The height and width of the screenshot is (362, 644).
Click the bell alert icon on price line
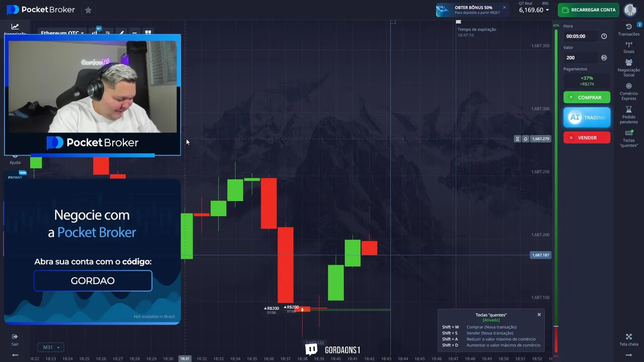pyautogui.click(x=525, y=139)
